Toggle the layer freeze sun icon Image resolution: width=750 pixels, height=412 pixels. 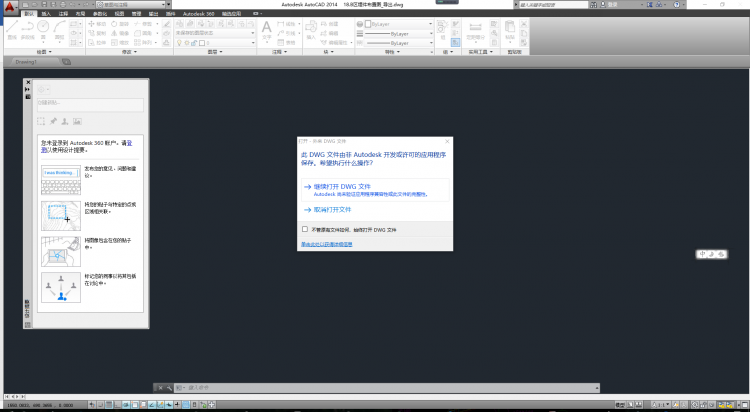tap(187, 43)
